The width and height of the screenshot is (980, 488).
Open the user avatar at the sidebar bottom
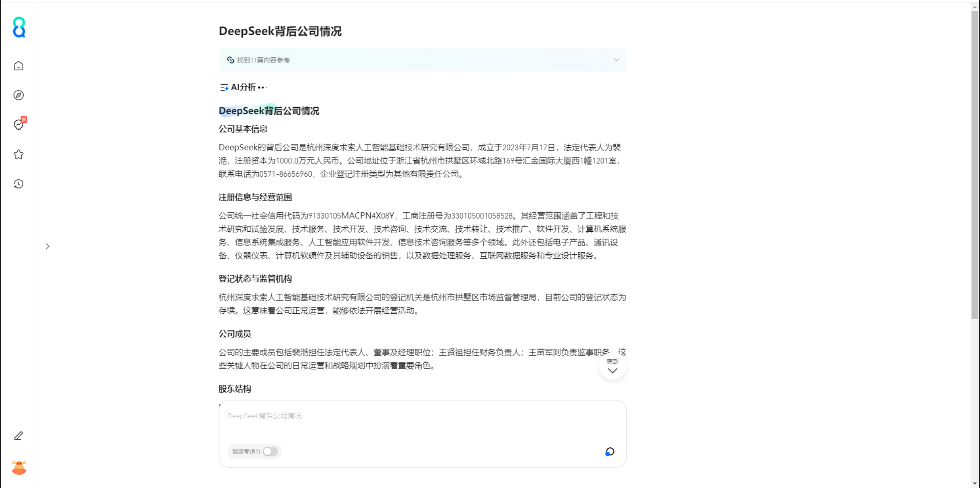click(x=19, y=467)
